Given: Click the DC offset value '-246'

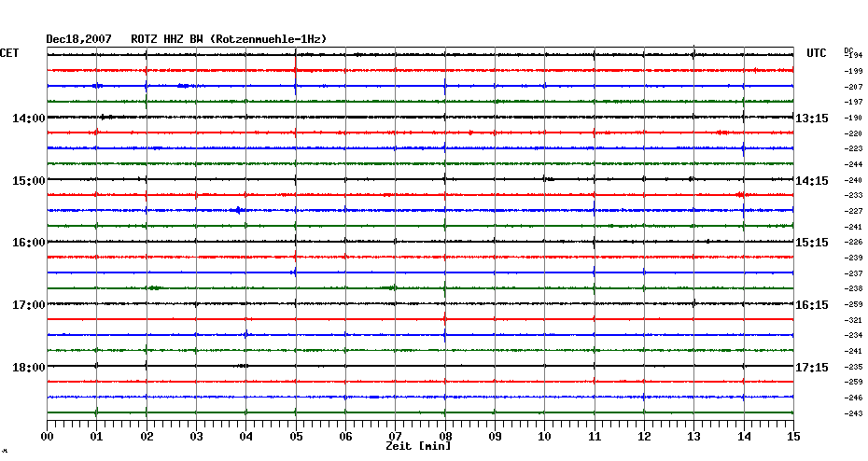Looking at the screenshot, I should click(854, 398).
